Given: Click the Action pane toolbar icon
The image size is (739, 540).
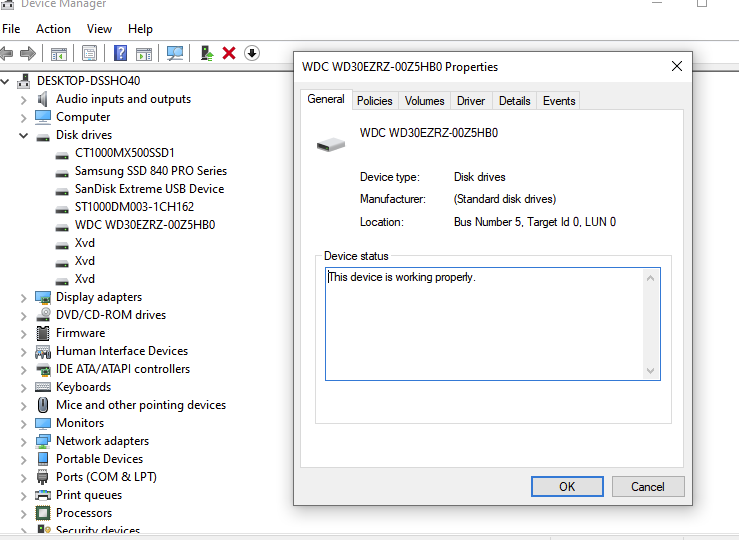Looking at the screenshot, I should pos(144,54).
